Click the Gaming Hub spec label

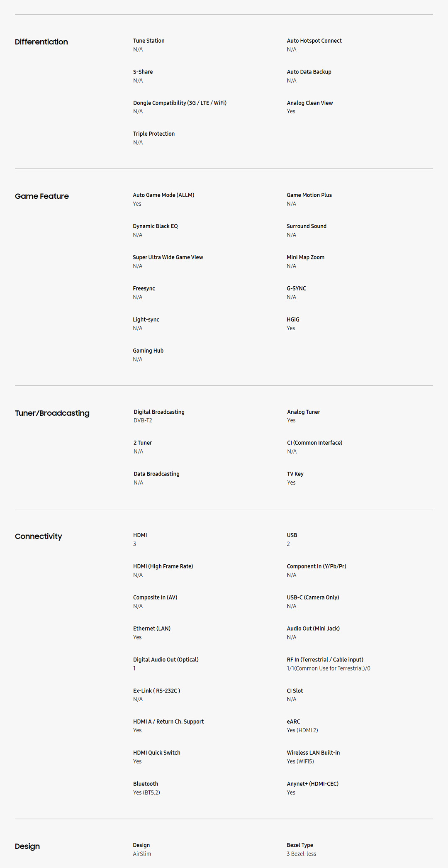point(148,351)
